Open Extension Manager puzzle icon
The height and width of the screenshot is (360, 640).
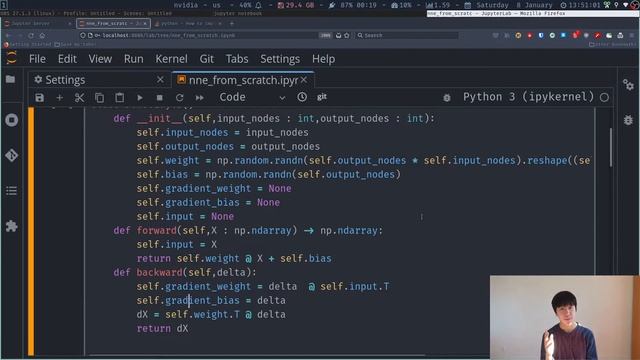pos(11,226)
